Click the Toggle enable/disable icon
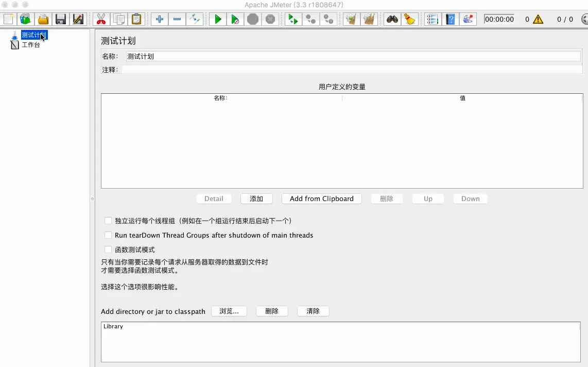This screenshot has height=367, width=588. (195, 19)
